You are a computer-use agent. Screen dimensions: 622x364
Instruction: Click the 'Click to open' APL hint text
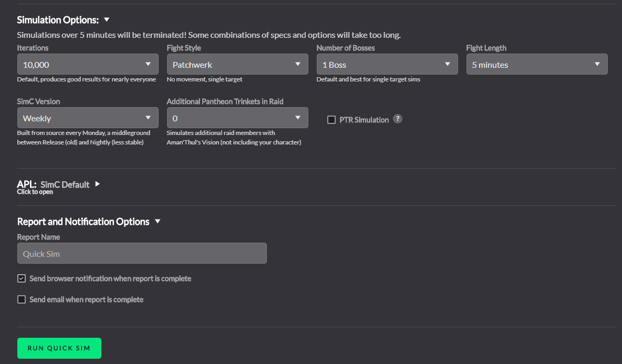coord(35,192)
